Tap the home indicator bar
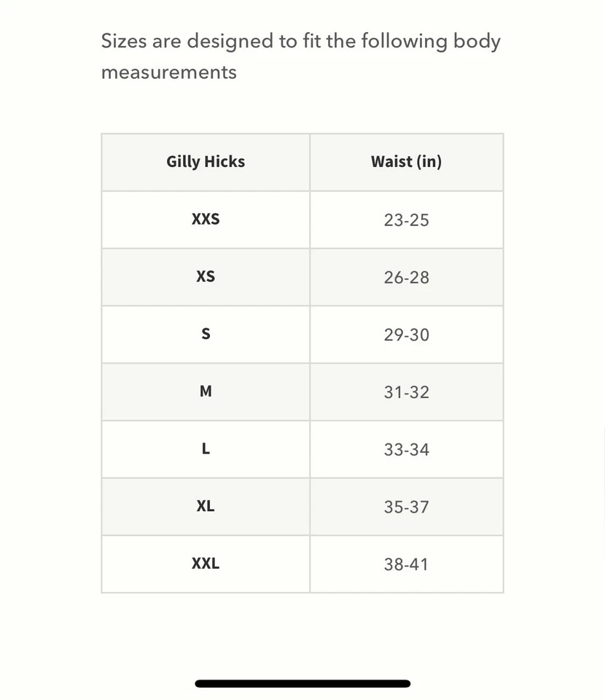605x700 pixels. pos(302,684)
